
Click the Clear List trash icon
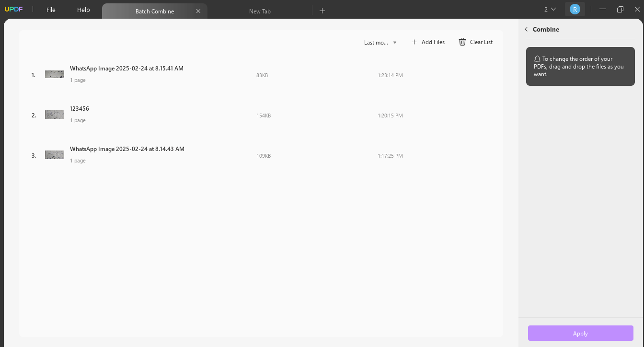462,42
